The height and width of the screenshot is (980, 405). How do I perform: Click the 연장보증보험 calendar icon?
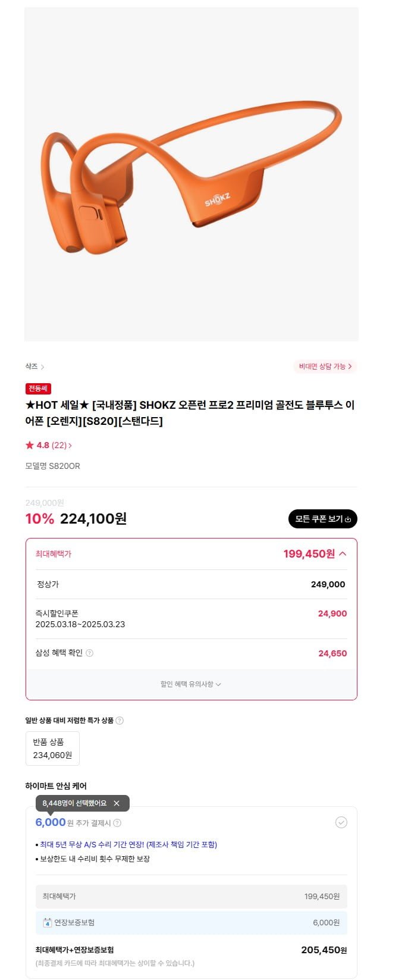47,923
